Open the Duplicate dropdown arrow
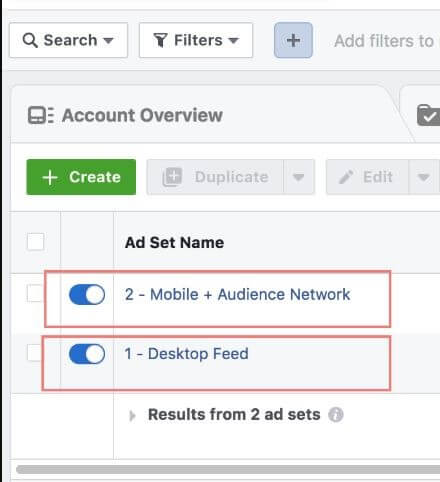The height and width of the screenshot is (482, 440). click(x=299, y=177)
